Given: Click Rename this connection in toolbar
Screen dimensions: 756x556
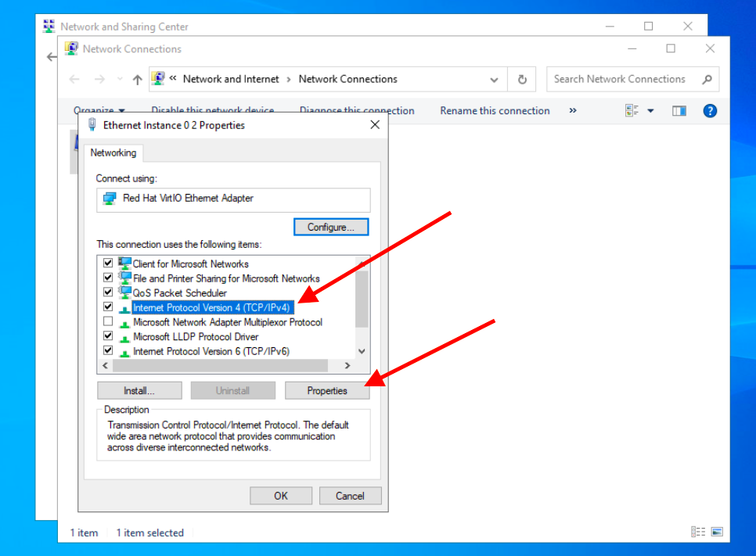Looking at the screenshot, I should click(x=495, y=111).
